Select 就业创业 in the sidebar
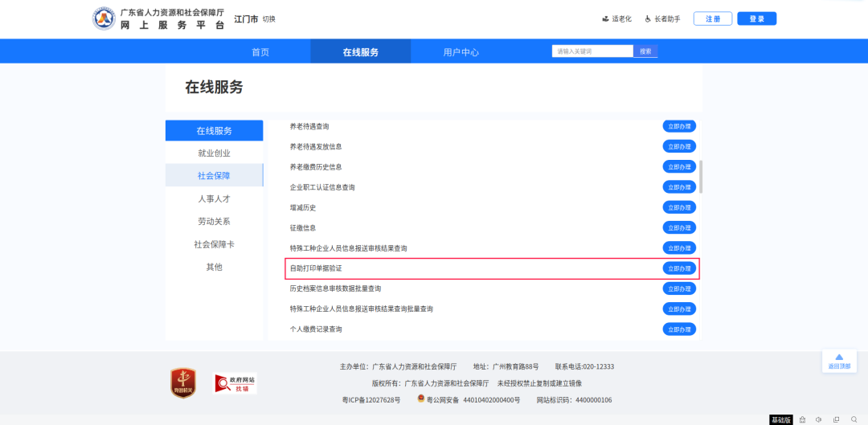The image size is (868, 425). coord(214,153)
